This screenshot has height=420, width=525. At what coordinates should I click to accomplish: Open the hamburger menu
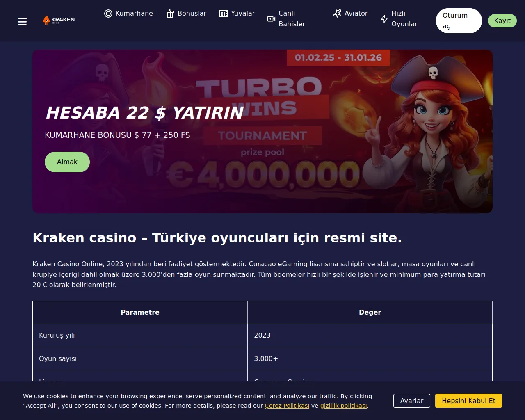(23, 22)
